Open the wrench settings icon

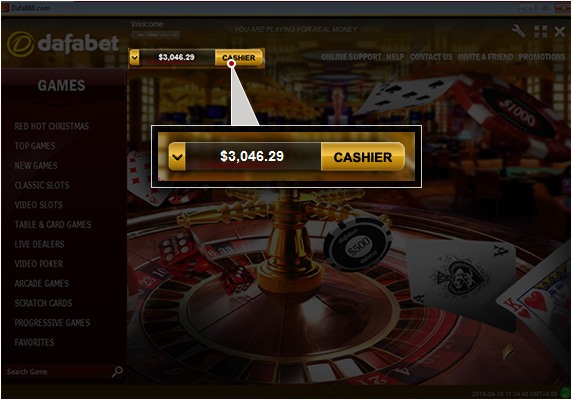518,31
